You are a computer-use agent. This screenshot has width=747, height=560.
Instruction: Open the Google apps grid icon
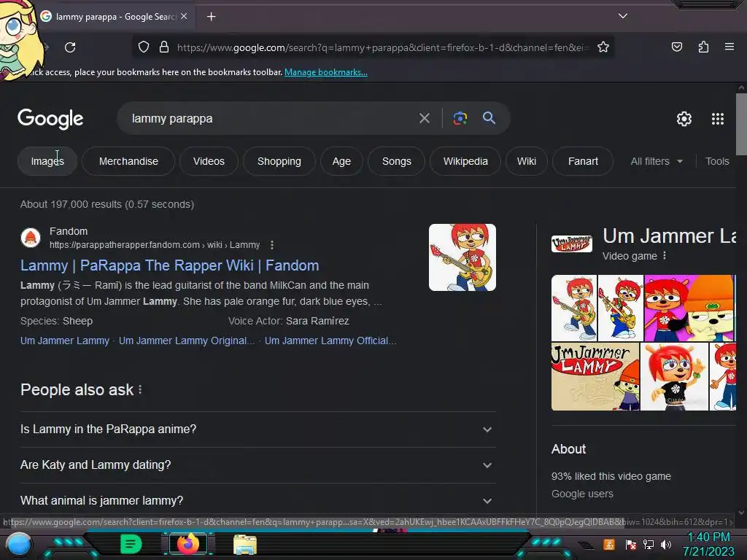click(718, 119)
